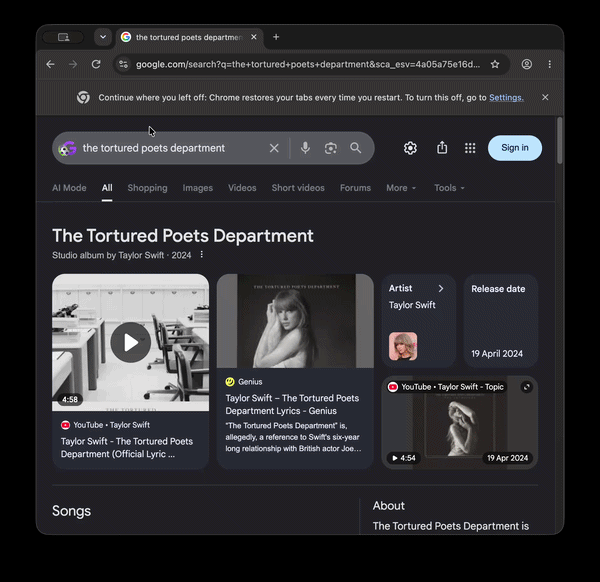600x582 pixels.
Task: Bookmark this page with the star icon
Action: tap(495, 64)
